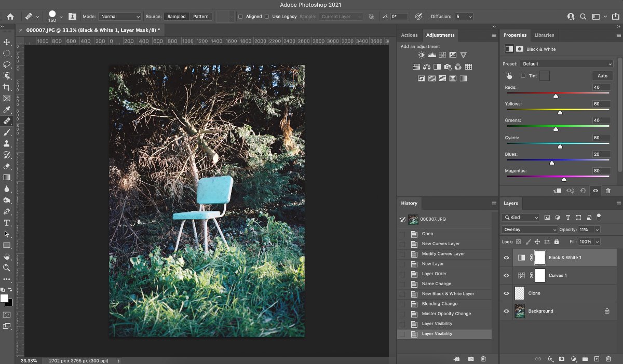Add a Gradient Map adjustment layer
623x364 pixels.
click(452, 78)
